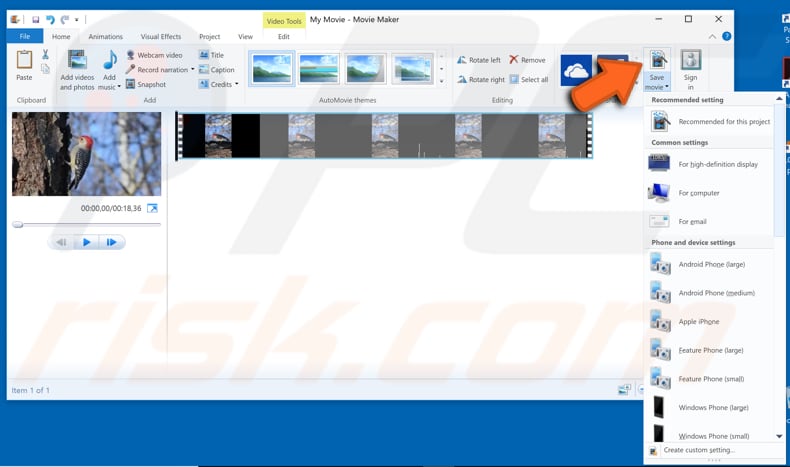Viewport: 790px width, 467px height.
Task: Play the video preview
Action: click(87, 242)
